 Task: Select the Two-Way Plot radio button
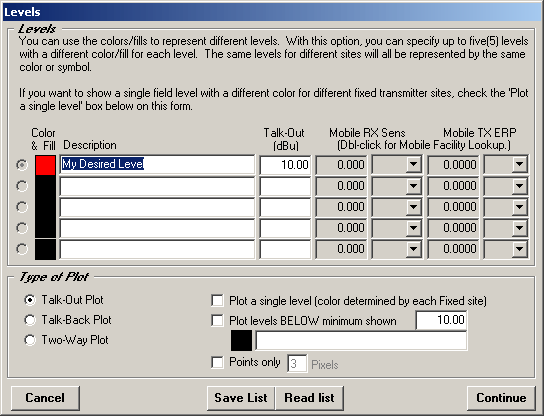click(x=30, y=340)
